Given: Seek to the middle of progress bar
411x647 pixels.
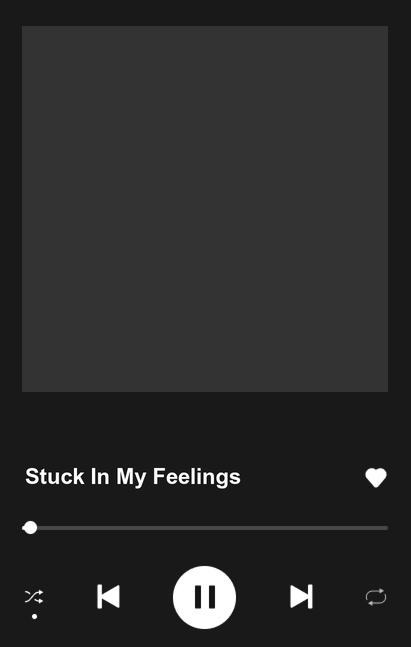Looking at the screenshot, I should pos(205,528).
